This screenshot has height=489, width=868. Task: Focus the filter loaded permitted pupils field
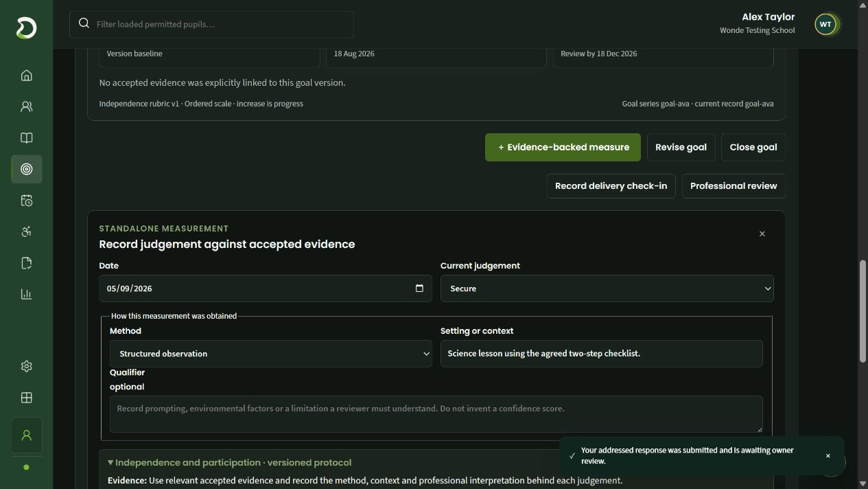coord(211,24)
